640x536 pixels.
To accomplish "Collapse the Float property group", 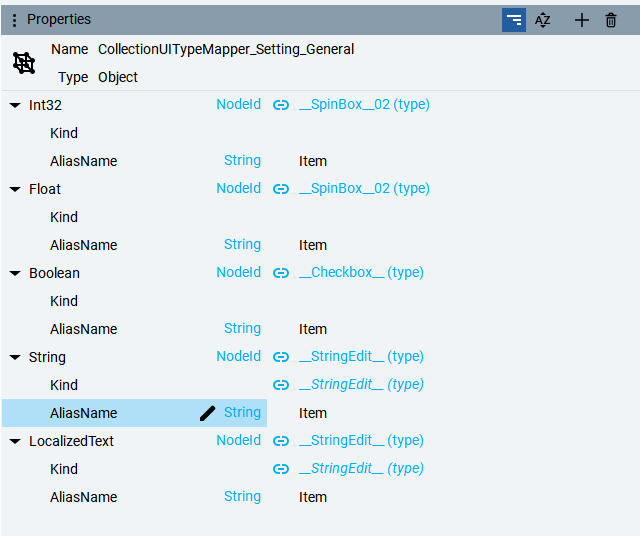I will (15, 189).
